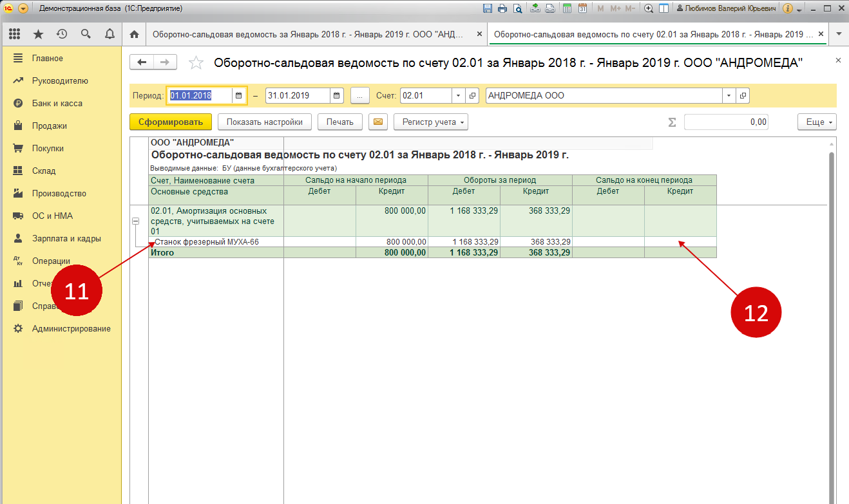Go to the Home page icon

pos(134,34)
